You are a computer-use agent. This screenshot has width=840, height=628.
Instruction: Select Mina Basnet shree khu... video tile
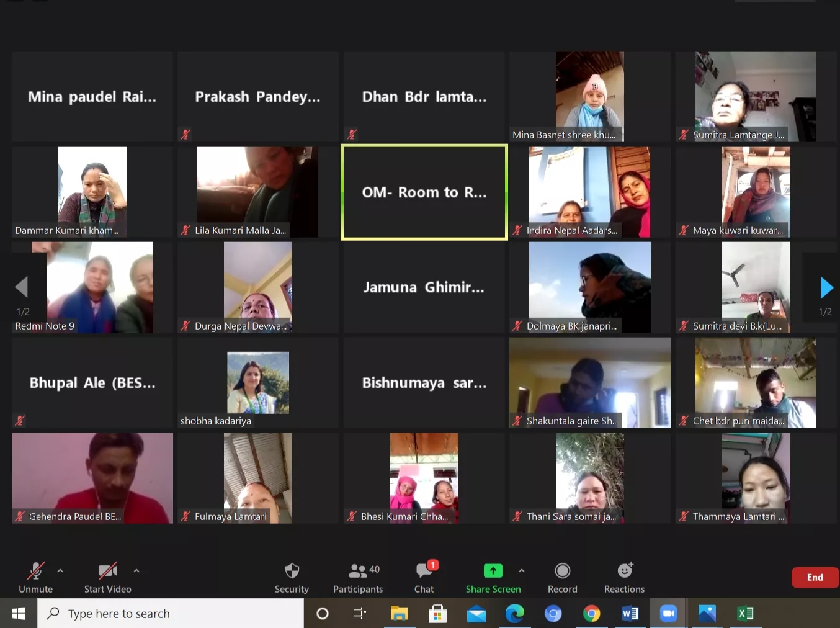click(590, 97)
